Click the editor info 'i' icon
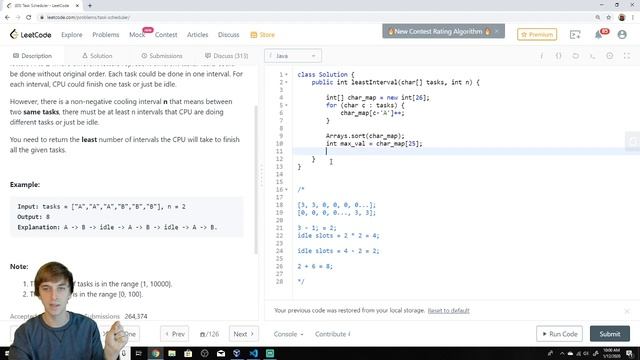Image resolution: width=640 pixels, height=360 pixels. pyautogui.click(x=542, y=56)
